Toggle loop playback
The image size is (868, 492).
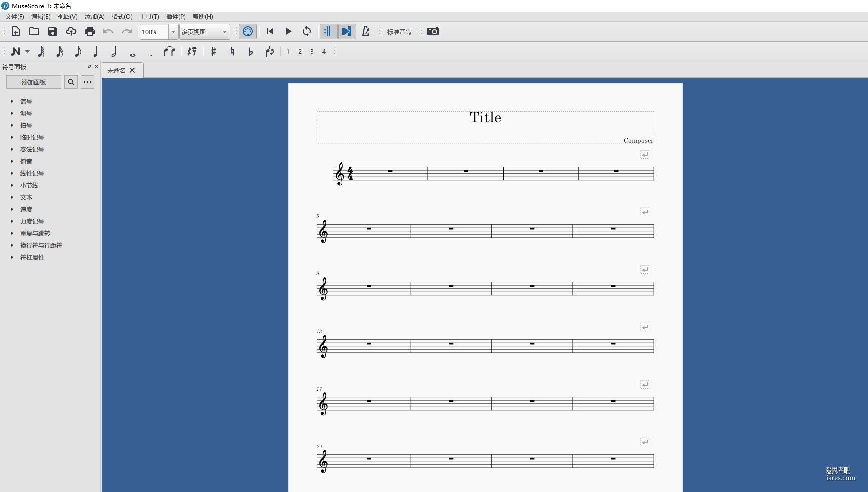click(307, 32)
